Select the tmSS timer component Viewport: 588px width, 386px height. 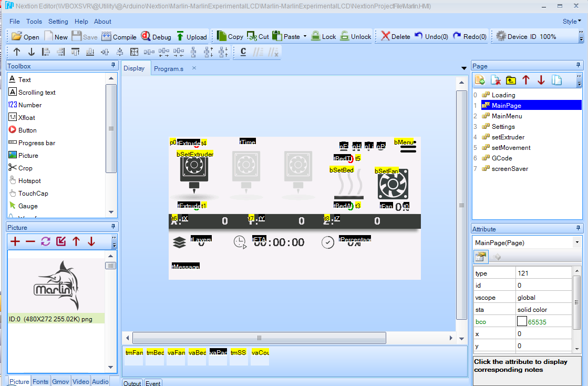[239, 355]
